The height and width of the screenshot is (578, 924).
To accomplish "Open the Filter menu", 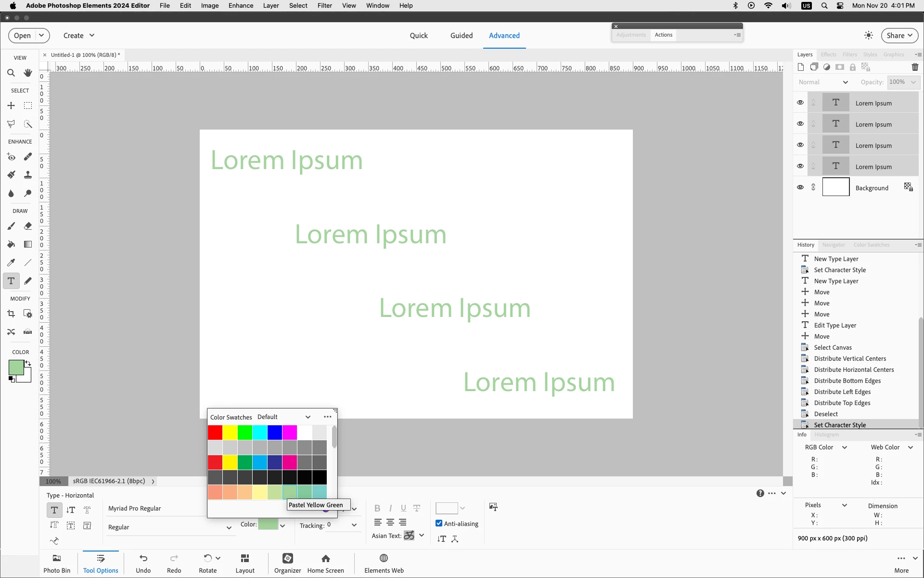I will pyautogui.click(x=324, y=6).
